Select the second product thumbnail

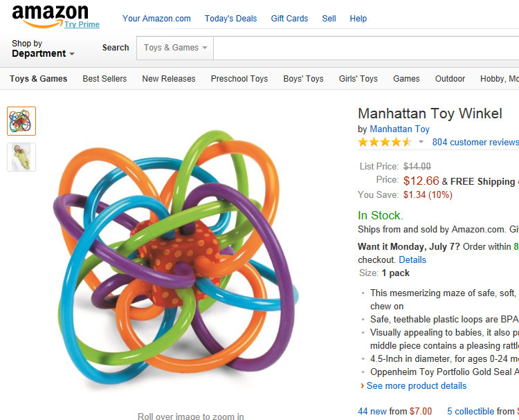[21, 157]
